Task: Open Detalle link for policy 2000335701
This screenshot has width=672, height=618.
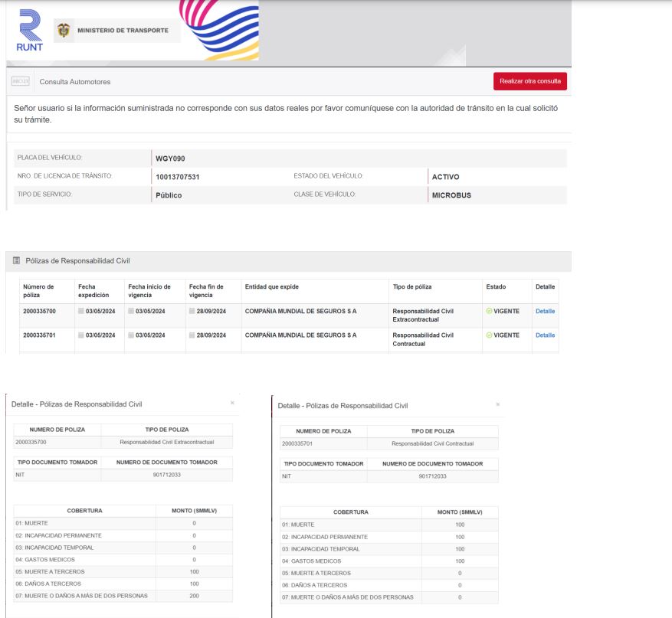Action: 545,335
